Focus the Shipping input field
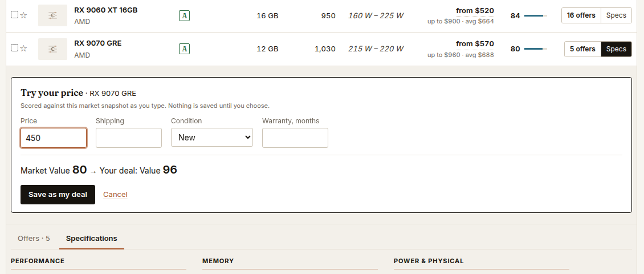 point(129,138)
